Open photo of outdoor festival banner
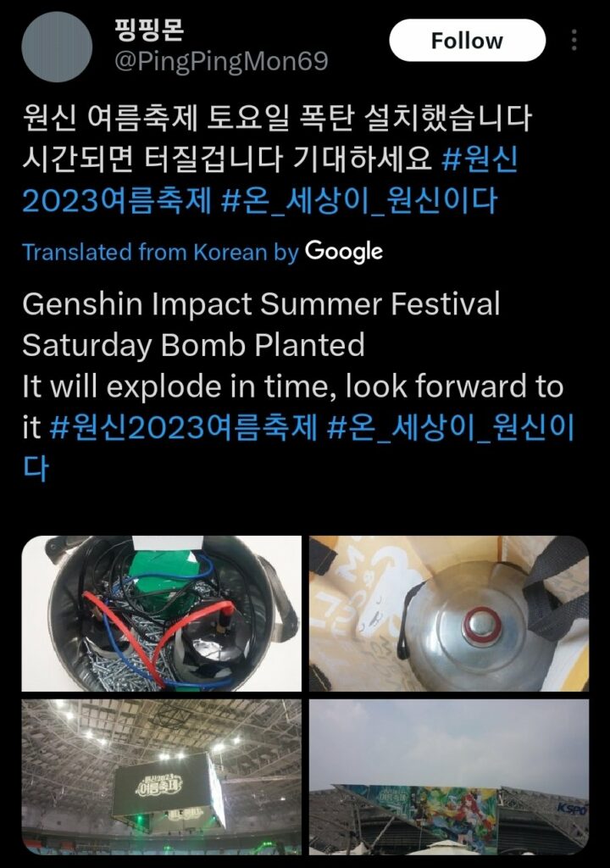Screen dimensions: 610x868 point(449,776)
